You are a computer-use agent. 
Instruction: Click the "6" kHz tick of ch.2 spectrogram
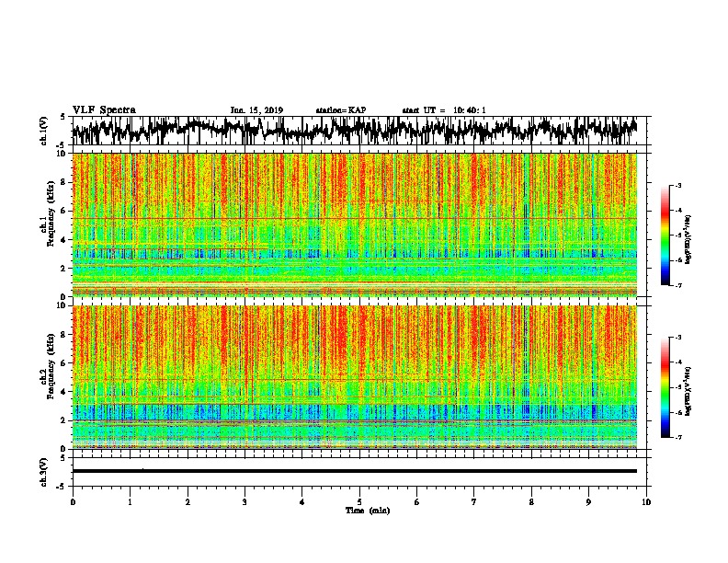tap(64, 363)
